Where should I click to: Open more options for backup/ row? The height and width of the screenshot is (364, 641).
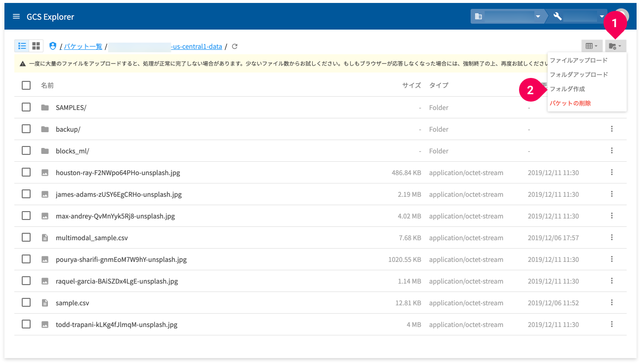click(x=612, y=129)
